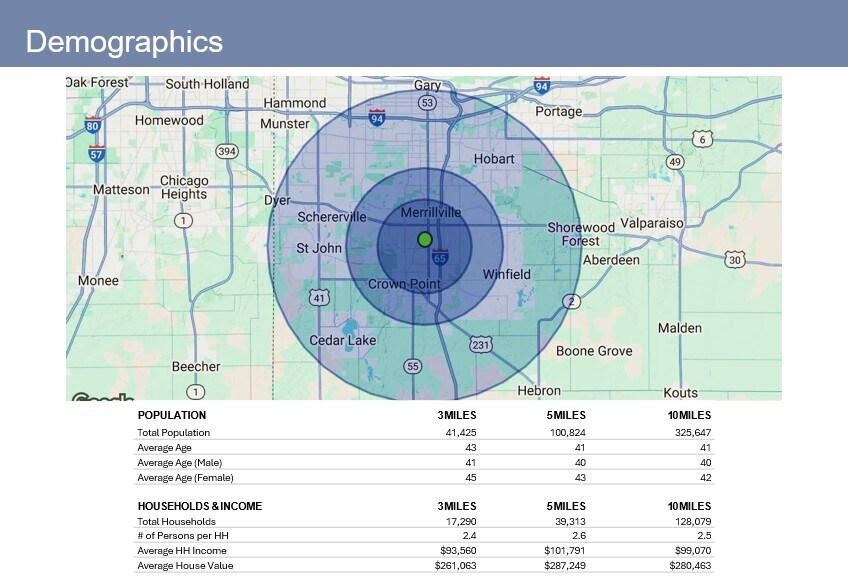The image size is (848, 583).
Task: Click the 3-mile Average HH Income value $93,560
Action: [456, 551]
